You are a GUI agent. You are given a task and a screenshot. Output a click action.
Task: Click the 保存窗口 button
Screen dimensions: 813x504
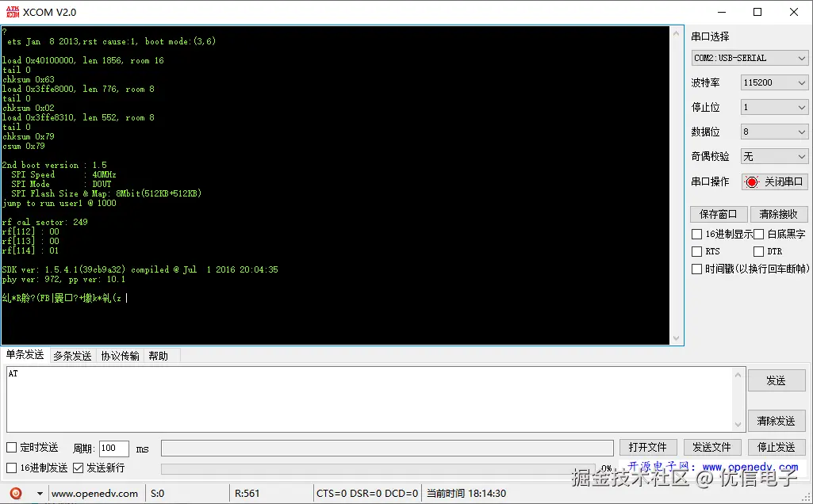click(x=718, y=214)
